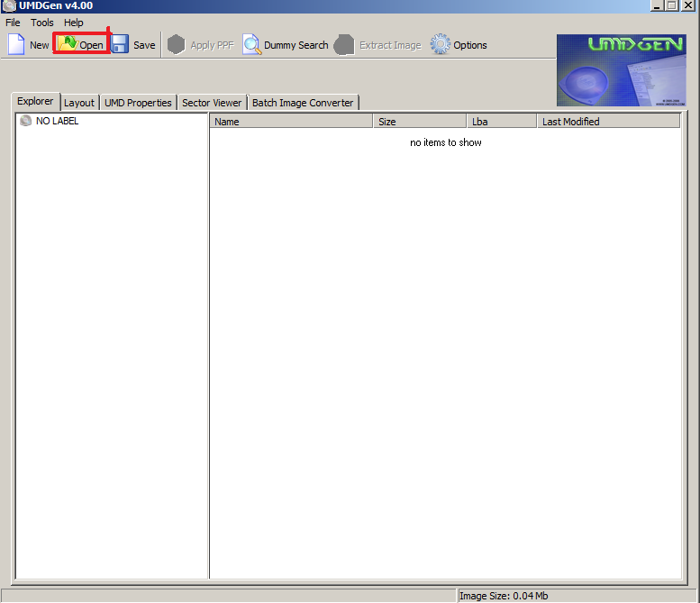Viewport: 700px width, 603px height.
Task: Switch to the Explorer tab
Action: [x=35, y=101]
